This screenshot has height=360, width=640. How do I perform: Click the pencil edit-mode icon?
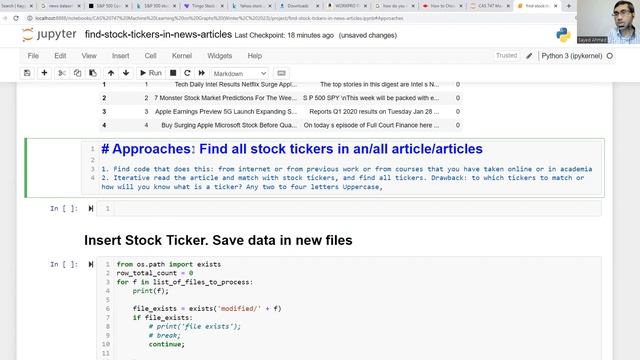pos(529,56)
